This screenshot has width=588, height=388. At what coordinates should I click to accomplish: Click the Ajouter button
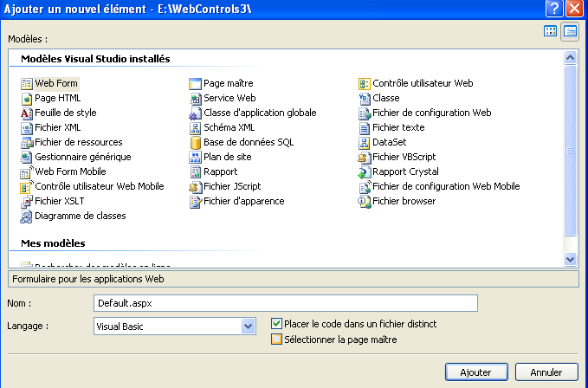pyautogui.click(x=475, y=372)
